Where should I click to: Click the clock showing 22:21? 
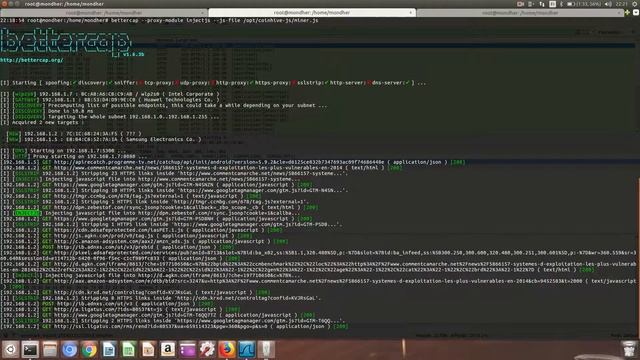coord(622,4)
